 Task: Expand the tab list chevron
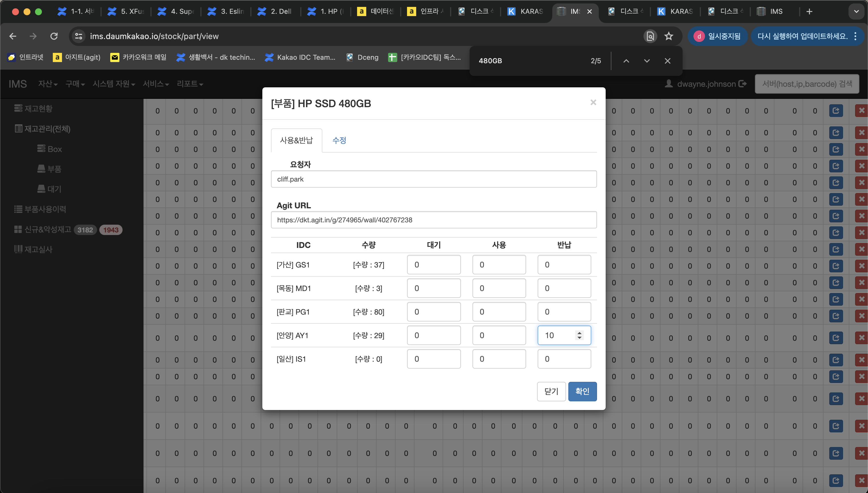tap(856, 11)
